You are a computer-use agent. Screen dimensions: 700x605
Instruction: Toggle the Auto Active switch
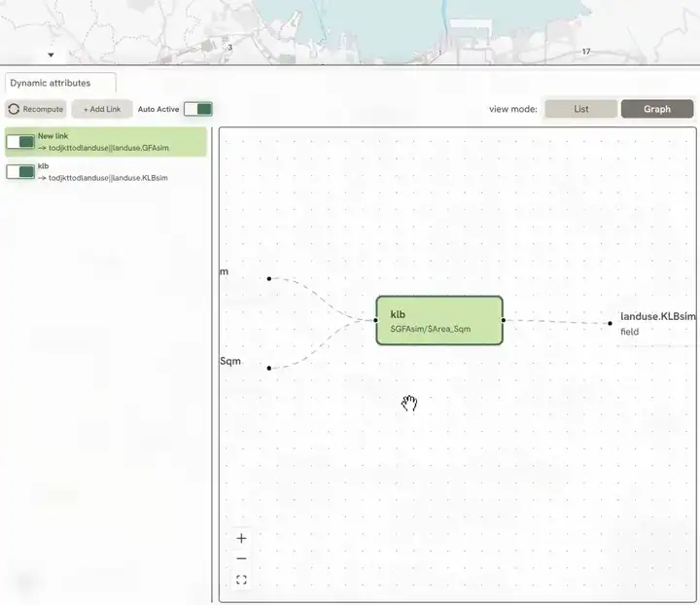point(198,109)
